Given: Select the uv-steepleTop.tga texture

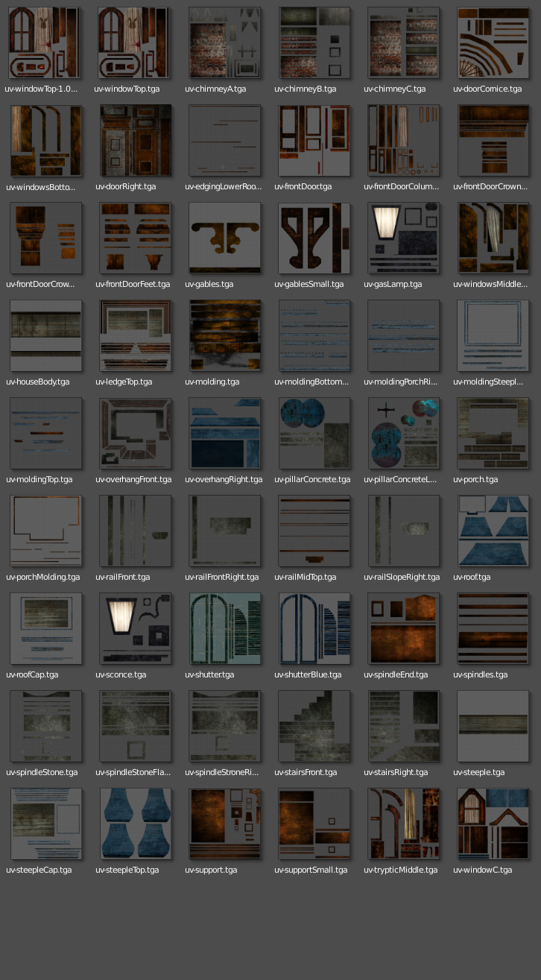Looking at the screenshot, I should (135, 824).
